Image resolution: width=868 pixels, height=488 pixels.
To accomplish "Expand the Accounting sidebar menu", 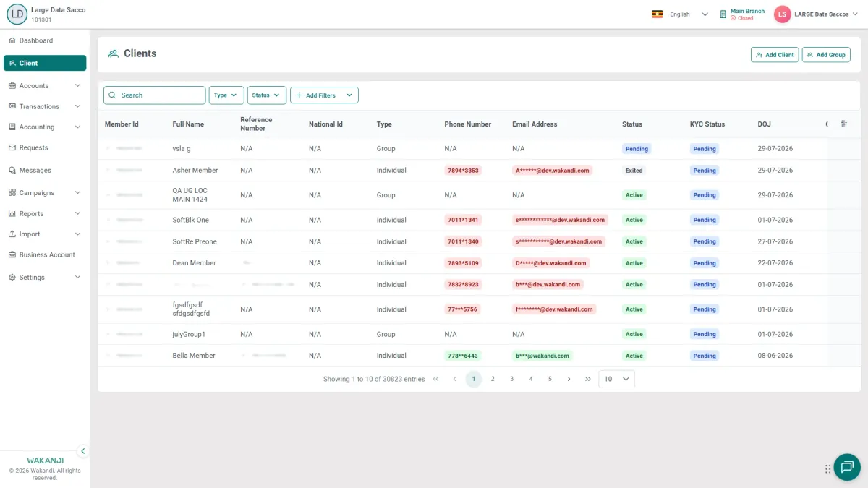I will tap(45, 127).
